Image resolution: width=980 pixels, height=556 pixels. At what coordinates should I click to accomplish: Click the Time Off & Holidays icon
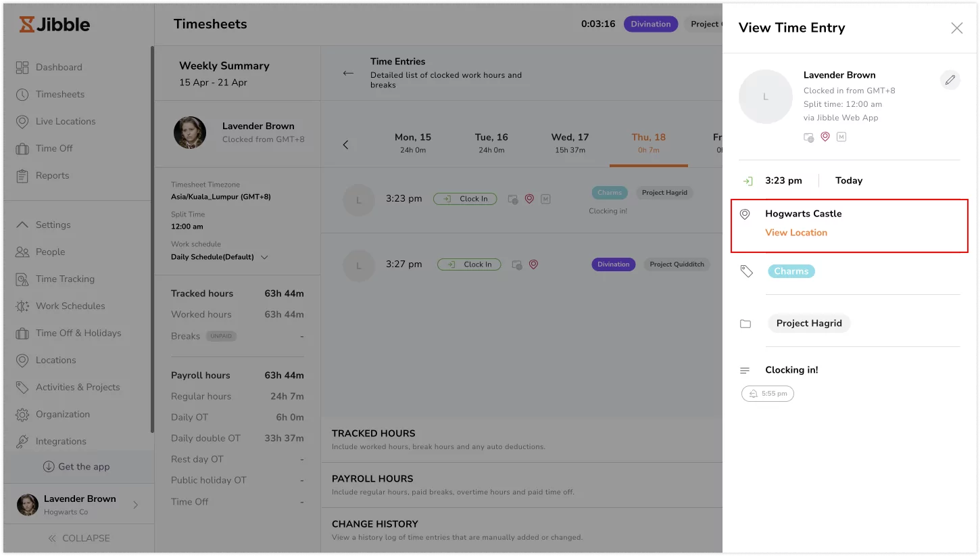click(22, 333)
